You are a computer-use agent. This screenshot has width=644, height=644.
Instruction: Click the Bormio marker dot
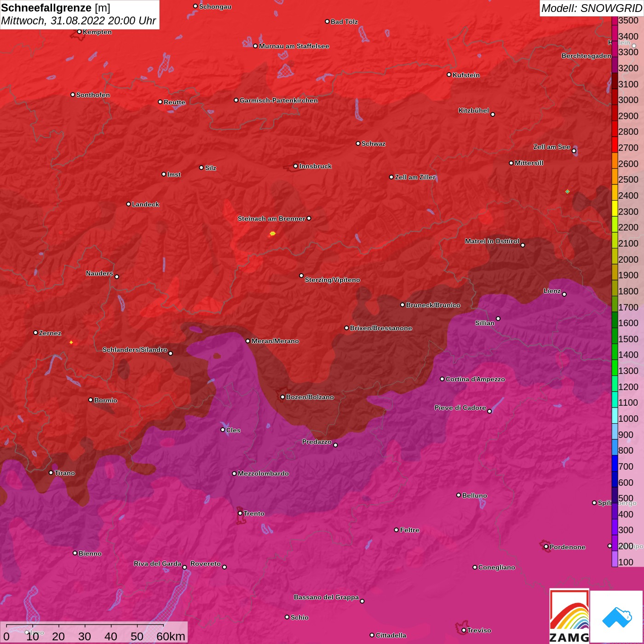coord(91,400)
